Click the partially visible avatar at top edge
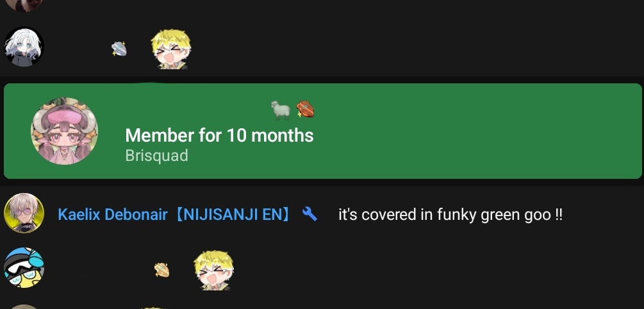The height and width of the screenshot is (309, 644). pyautogui.click(x=24, y=5)
